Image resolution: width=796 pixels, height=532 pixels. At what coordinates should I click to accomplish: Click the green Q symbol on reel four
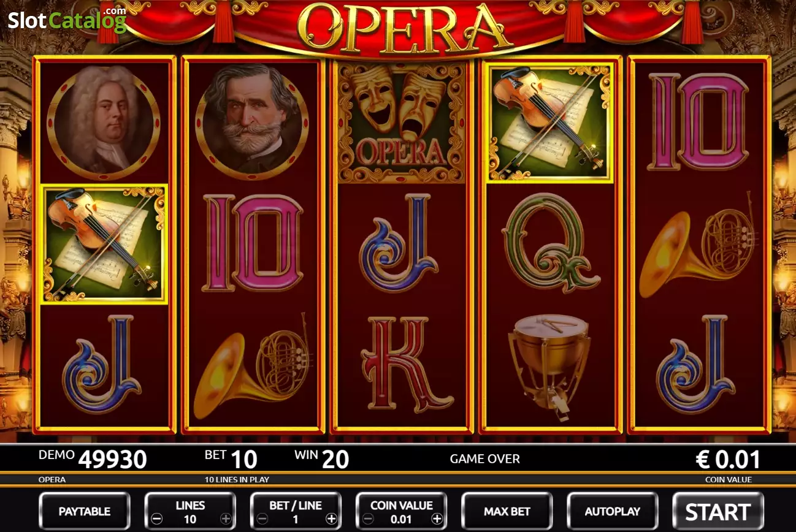point(551,242)
